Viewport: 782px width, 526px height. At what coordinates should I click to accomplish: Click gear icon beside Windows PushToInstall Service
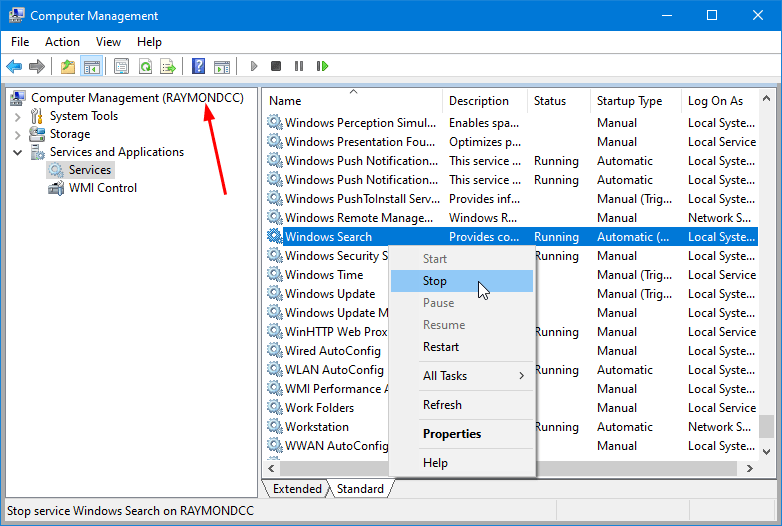[275, 198]
